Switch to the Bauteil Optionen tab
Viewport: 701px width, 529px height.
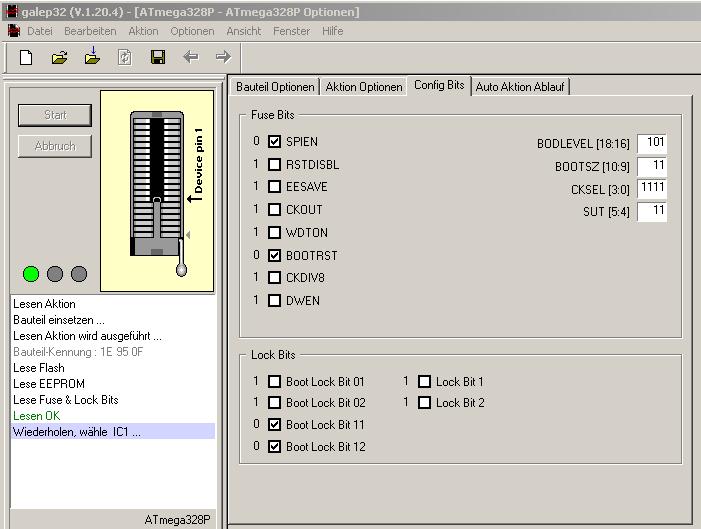275,87
